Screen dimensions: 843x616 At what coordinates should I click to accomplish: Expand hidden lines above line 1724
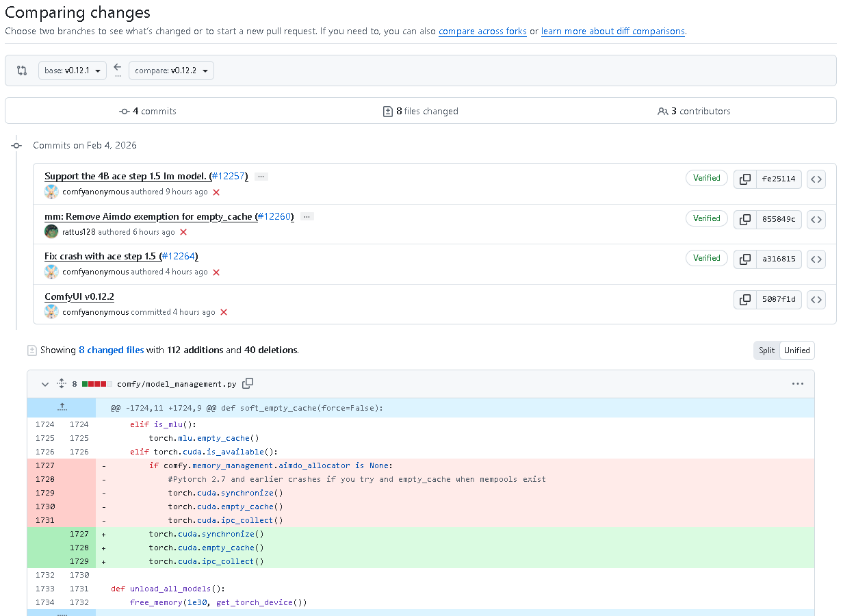pyautogui.click(x=62, y=407)
